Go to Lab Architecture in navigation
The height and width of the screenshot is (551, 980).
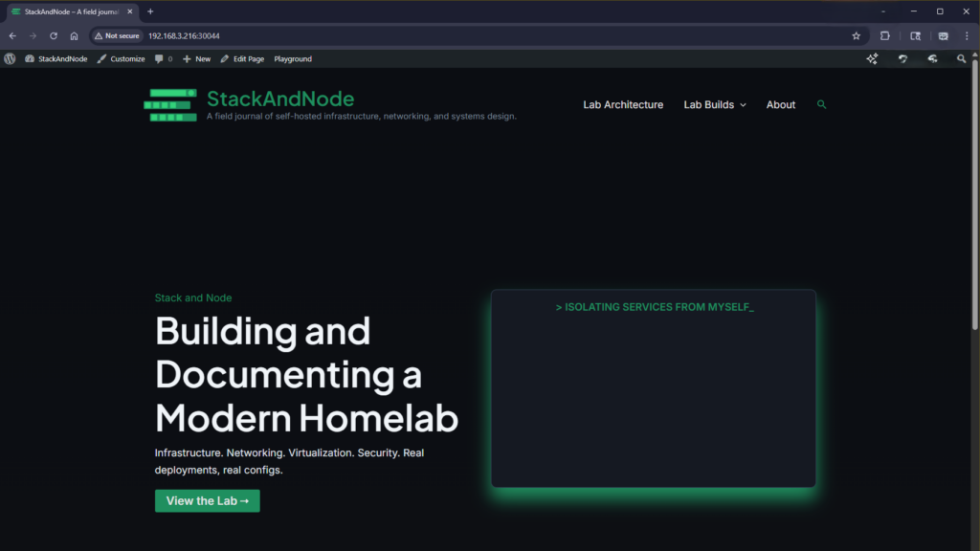click(x=623, y=104)
